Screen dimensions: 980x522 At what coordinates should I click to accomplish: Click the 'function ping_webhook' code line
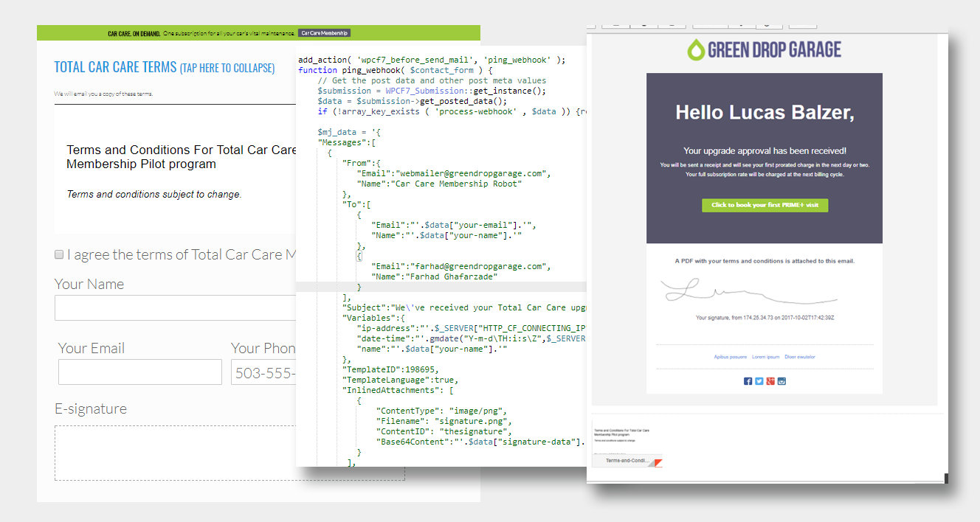click(395, 70)
